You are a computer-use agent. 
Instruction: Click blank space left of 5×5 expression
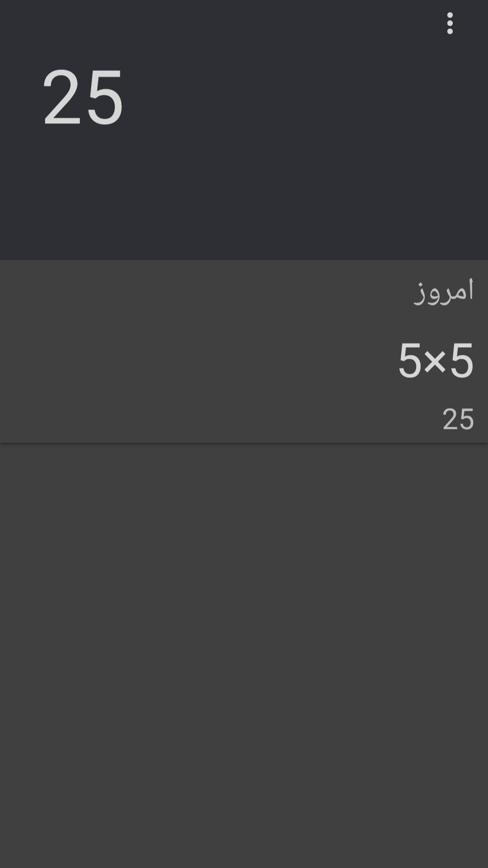tap(181, 361)
